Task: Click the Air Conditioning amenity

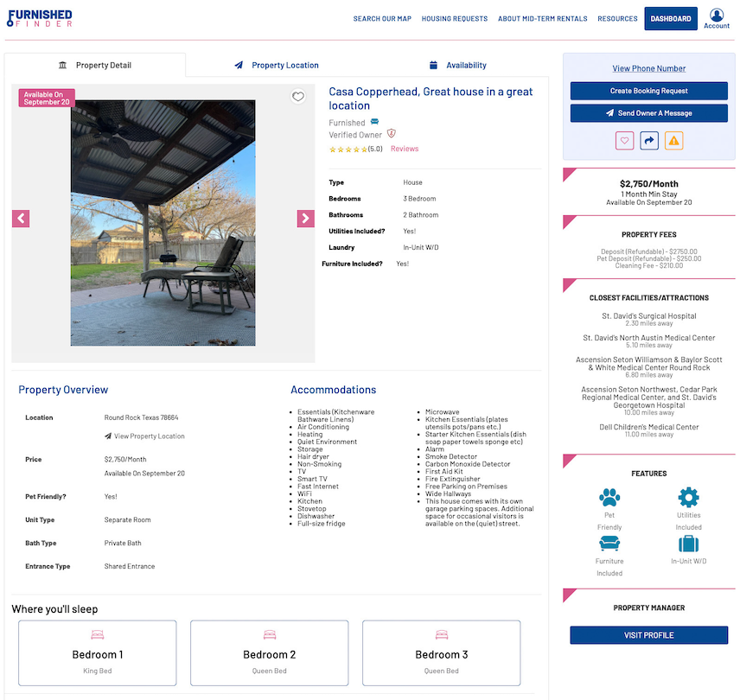Action: coord(323,427)
